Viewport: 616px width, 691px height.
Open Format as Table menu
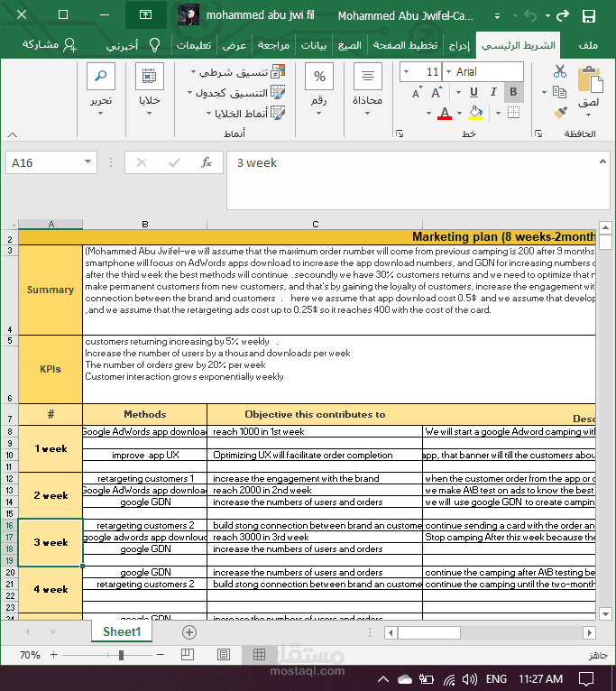[x=235, y=92]
